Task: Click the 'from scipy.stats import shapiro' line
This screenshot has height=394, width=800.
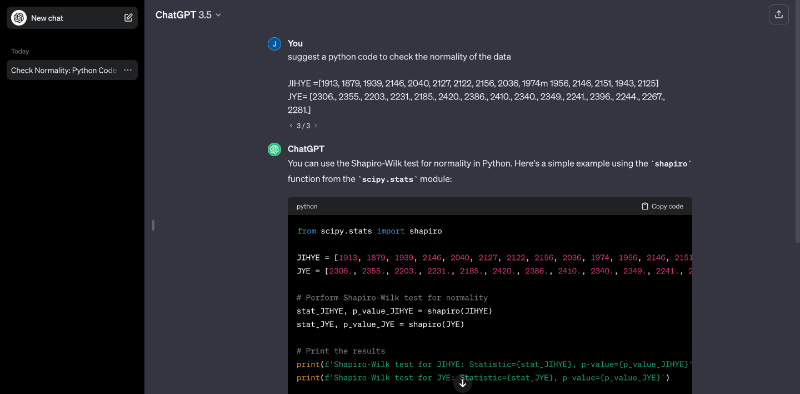Action: coord(369,231)
